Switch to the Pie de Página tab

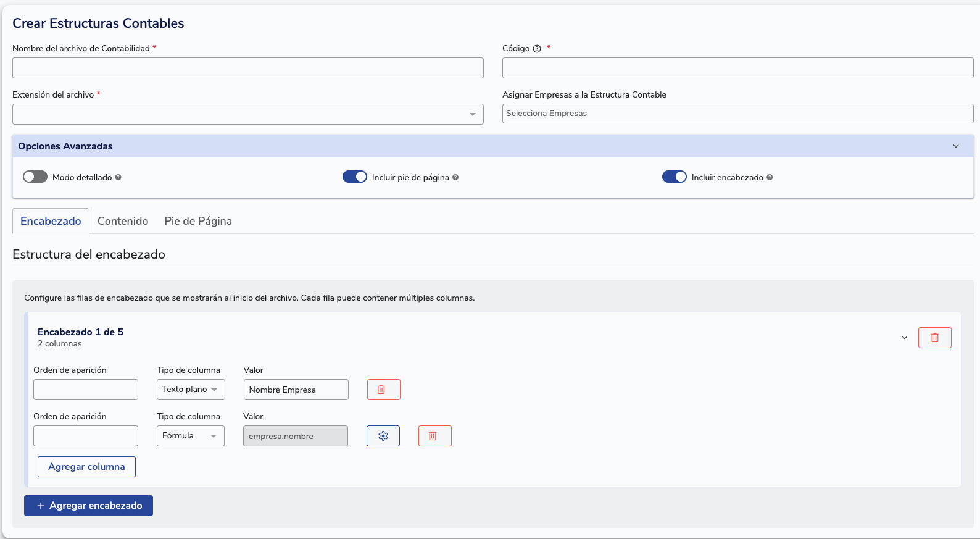click(x=198, y=221)
